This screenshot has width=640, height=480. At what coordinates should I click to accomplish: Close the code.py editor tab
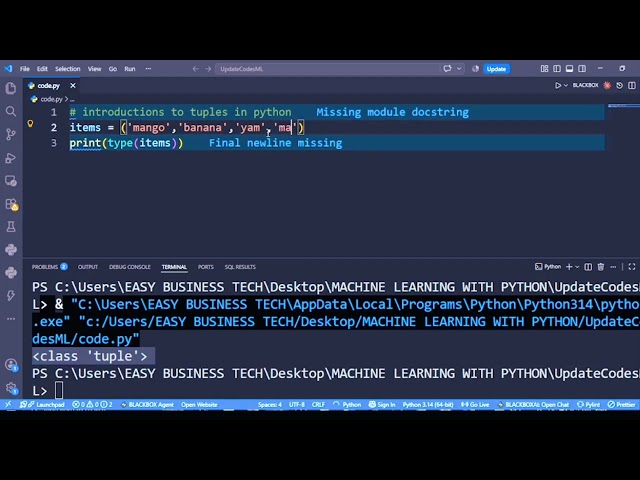coord(73,86)
